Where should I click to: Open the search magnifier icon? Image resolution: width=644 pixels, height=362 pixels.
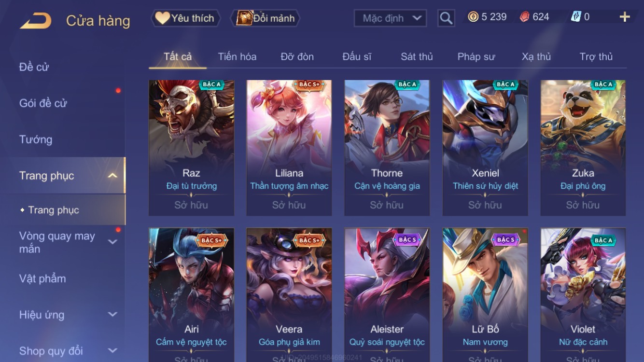pos(446,18)
